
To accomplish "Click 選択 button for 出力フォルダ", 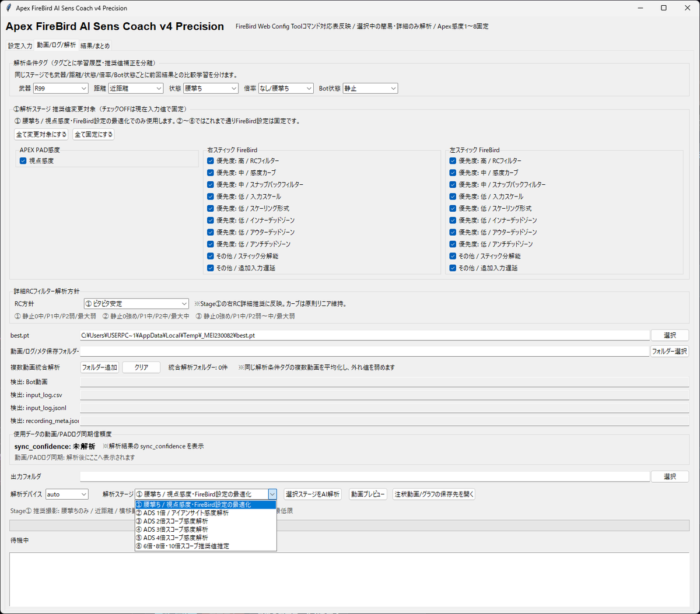I will (x=670, y=476).
